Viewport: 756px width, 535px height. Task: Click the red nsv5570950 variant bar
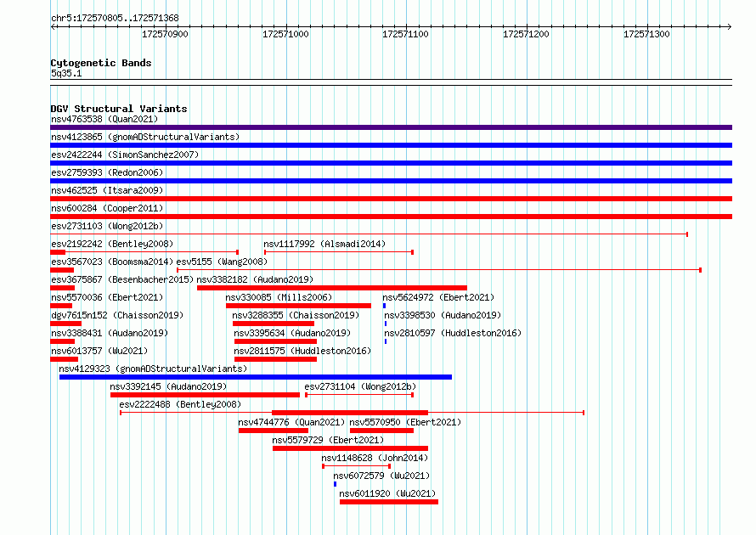[382, 431]
